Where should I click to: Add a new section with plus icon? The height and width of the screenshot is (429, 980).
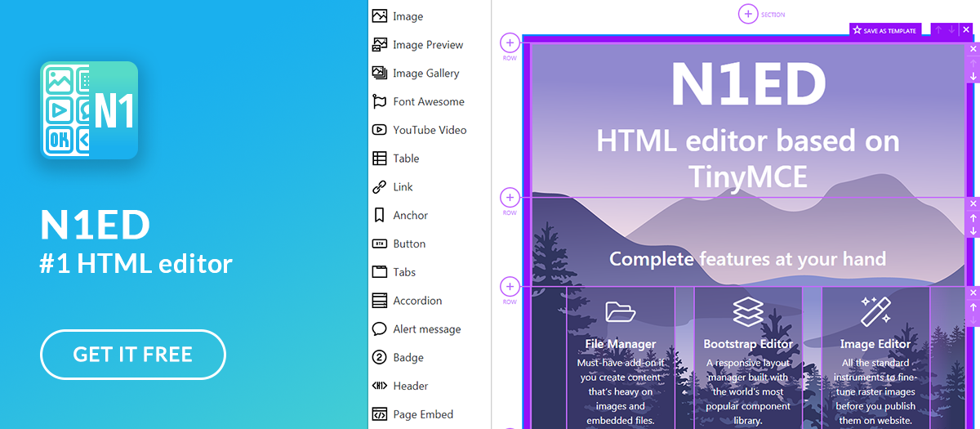tap(748, 14)
